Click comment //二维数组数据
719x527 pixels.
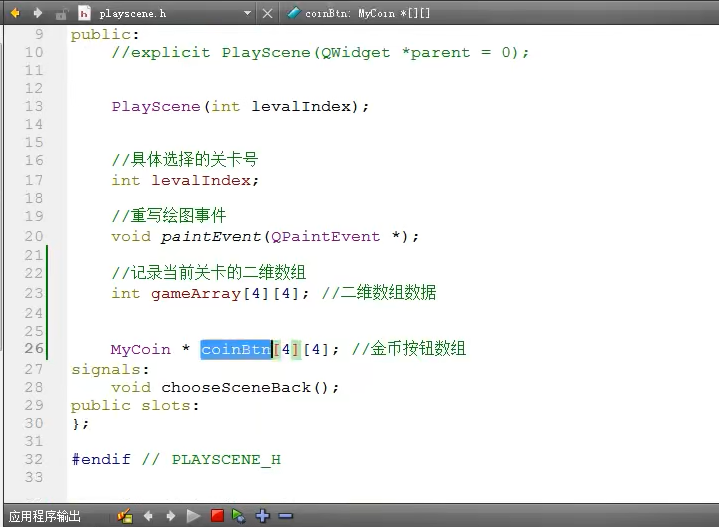(379, 293)
